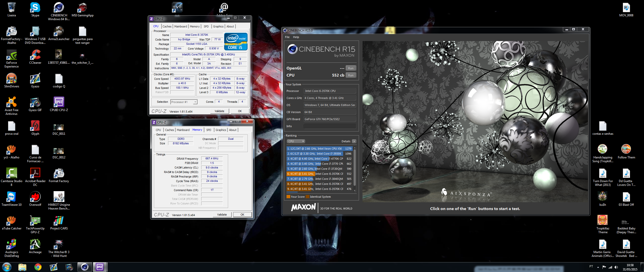Open the Gyazo shortcut
The width and height of the screenshot is (644, 272).
click(35, 81)
